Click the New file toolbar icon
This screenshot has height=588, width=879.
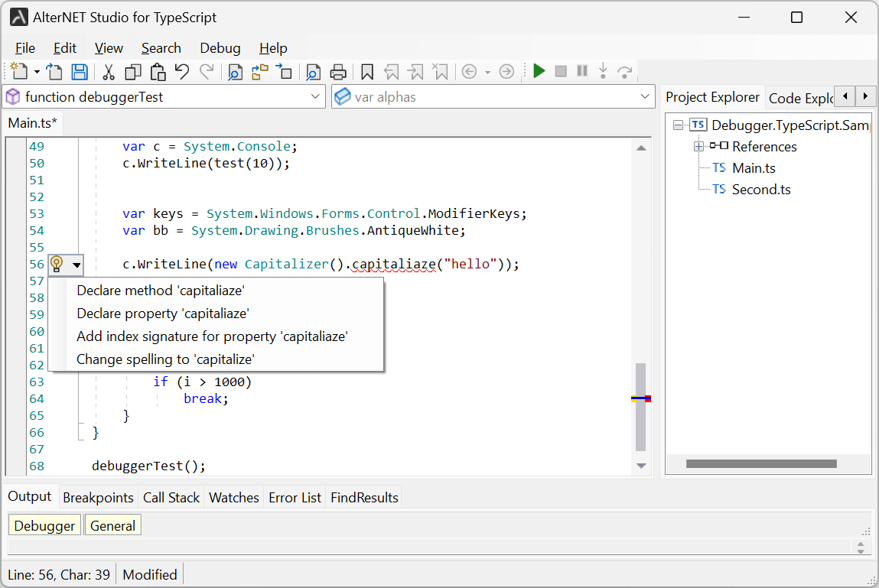coord(19,72)
